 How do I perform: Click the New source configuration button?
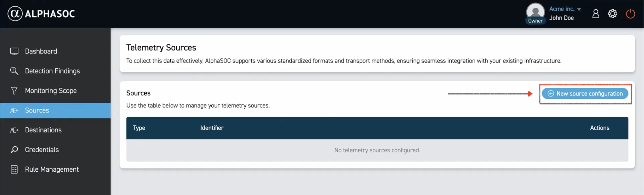pyautogui.click(x=585, y=94)
